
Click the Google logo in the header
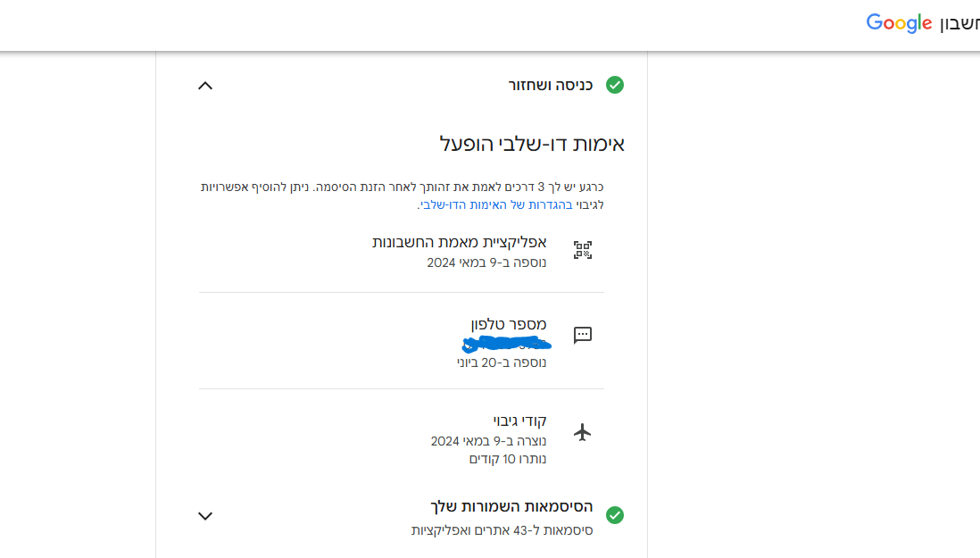[899, 24]
